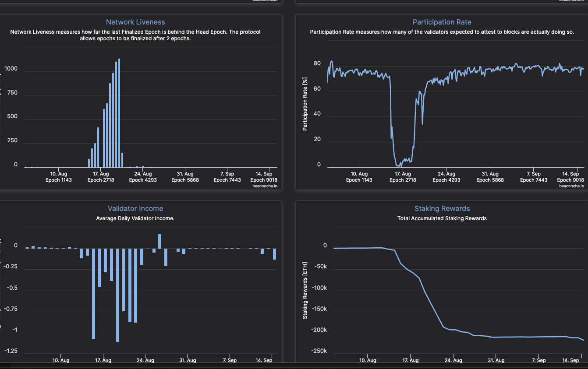Click the Epoch 9018 axis label
Image resolution: width=588 pixels, height=369 pixels.
click(x=263, y=179)
